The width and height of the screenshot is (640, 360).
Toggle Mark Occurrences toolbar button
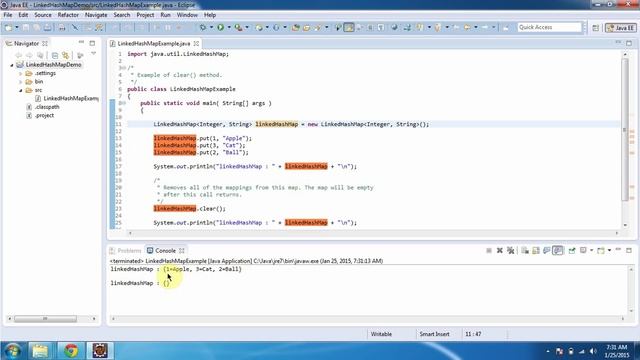tap(349, 27)
